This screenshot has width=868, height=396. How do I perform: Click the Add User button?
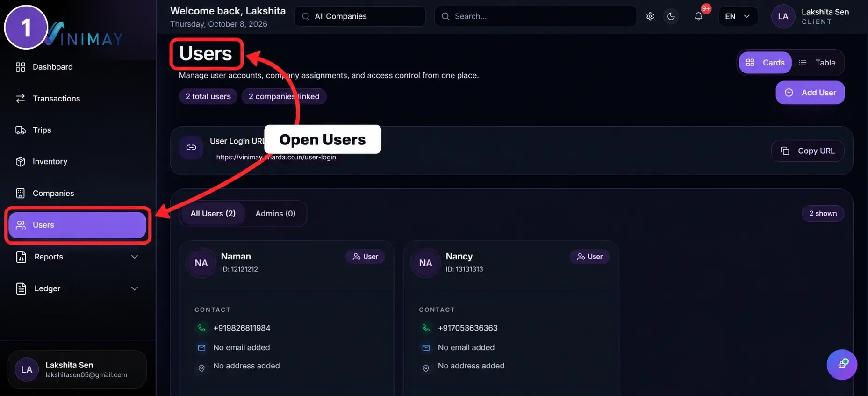pyautogui.click(x=810, y=93)
